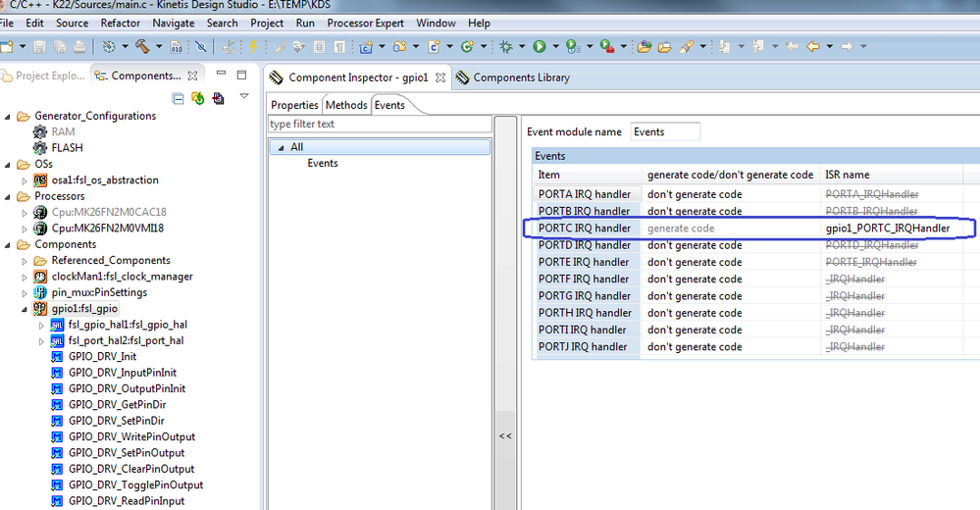Click the << collapse panel button
This screenshot has height=510, width=980.
coord(505,435)
